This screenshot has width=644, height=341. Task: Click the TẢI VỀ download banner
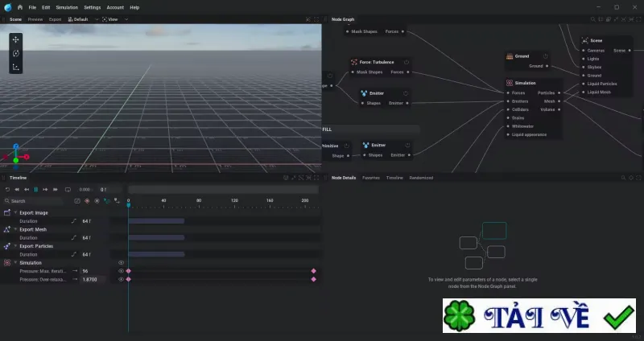539,315
